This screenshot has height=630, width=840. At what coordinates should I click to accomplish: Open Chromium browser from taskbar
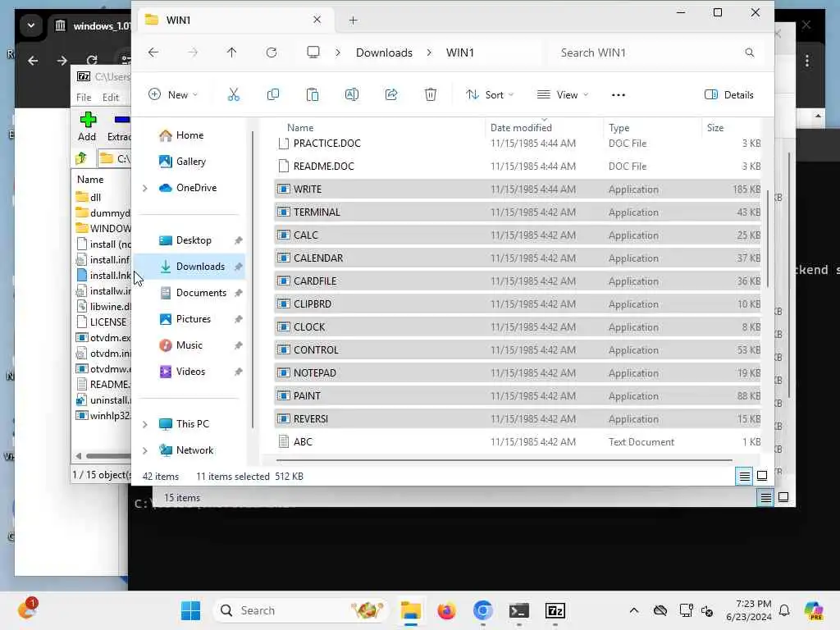pyautogui.click(x=482, y=610)
